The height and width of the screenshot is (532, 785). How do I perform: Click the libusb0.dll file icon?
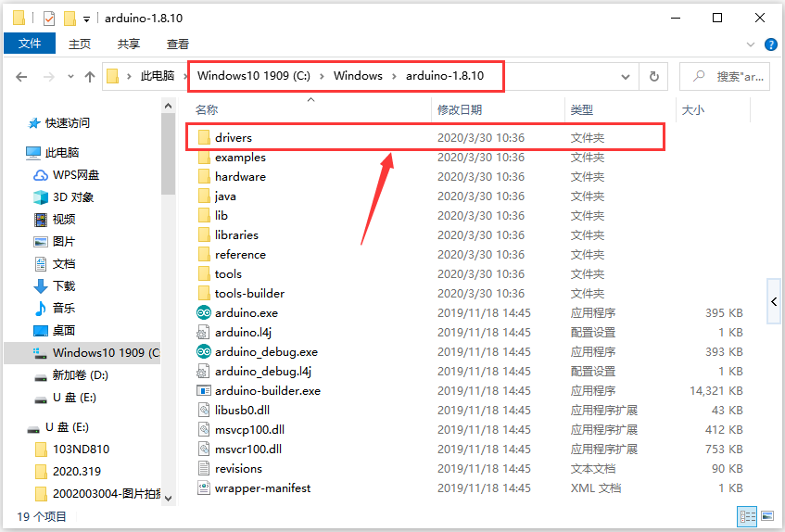click(204, 411)
